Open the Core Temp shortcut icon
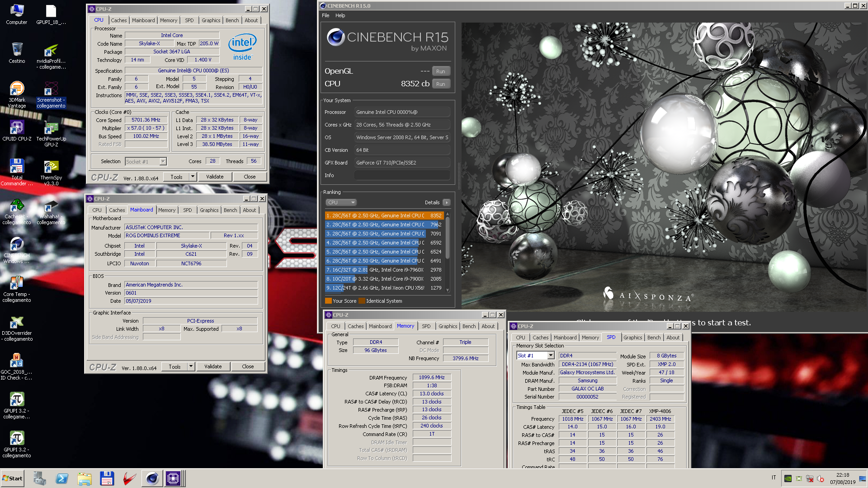 (x=17, y=289)
